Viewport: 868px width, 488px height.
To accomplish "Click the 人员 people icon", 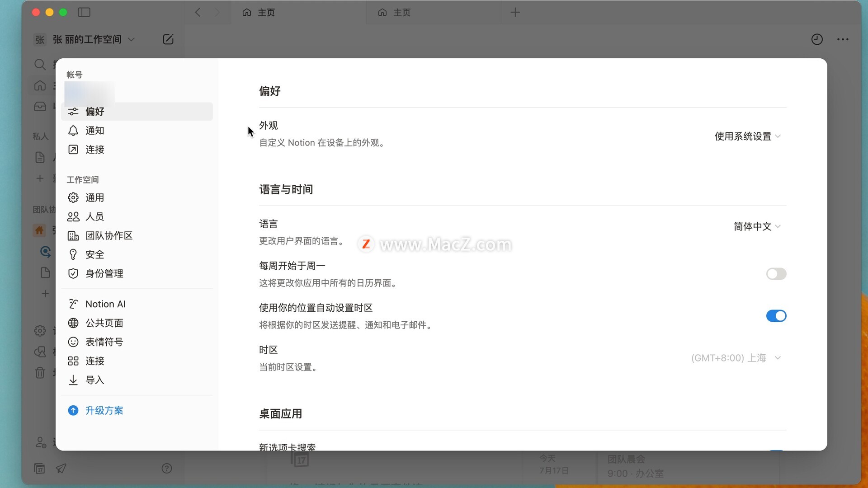I will [73, 217].
